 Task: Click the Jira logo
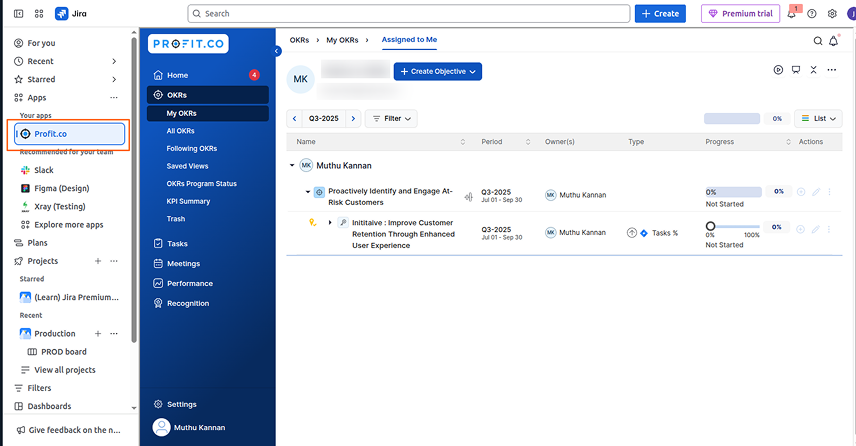[x=70, y=14]
